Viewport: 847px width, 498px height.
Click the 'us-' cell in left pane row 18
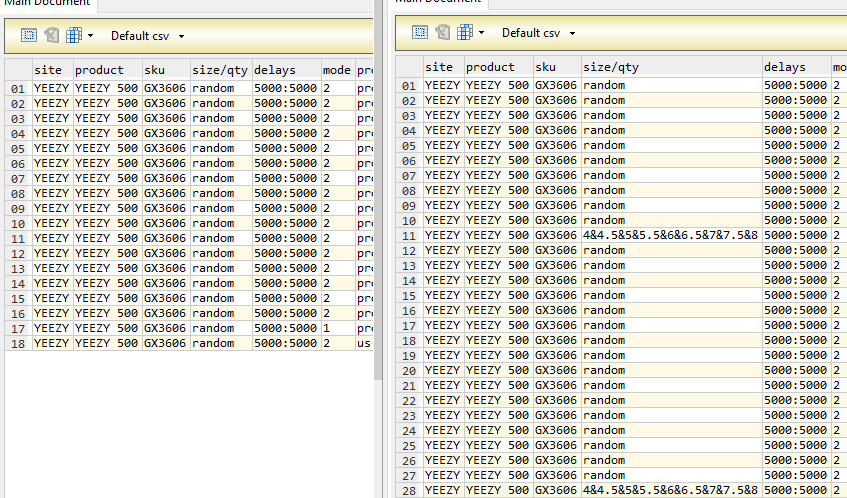click(364, 343)
